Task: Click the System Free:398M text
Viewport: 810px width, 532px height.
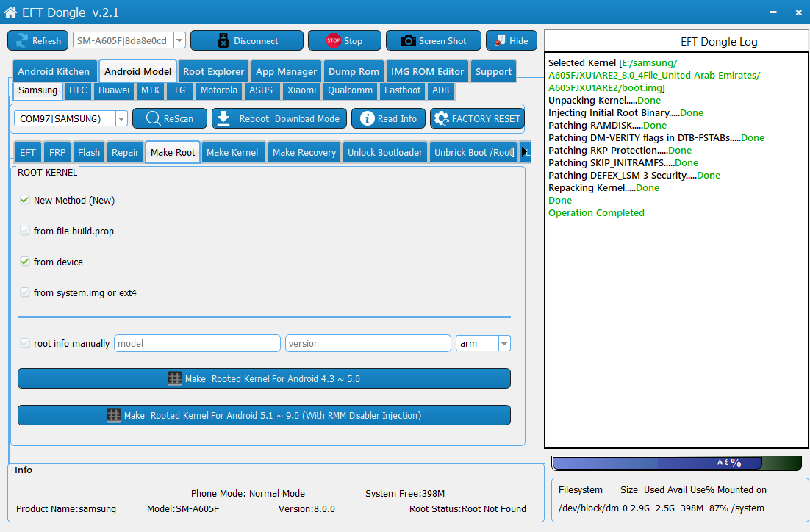Action: tap(405, 493)
